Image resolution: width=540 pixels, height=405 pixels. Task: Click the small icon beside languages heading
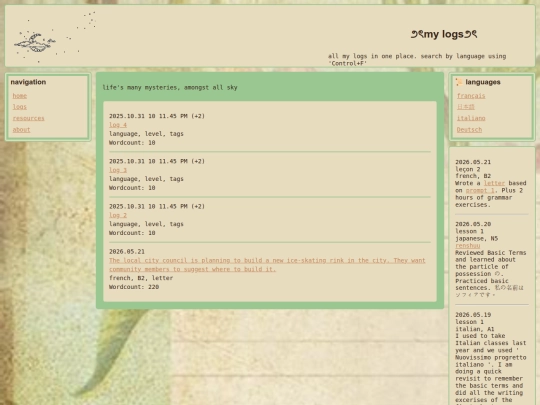click(459, 82)
